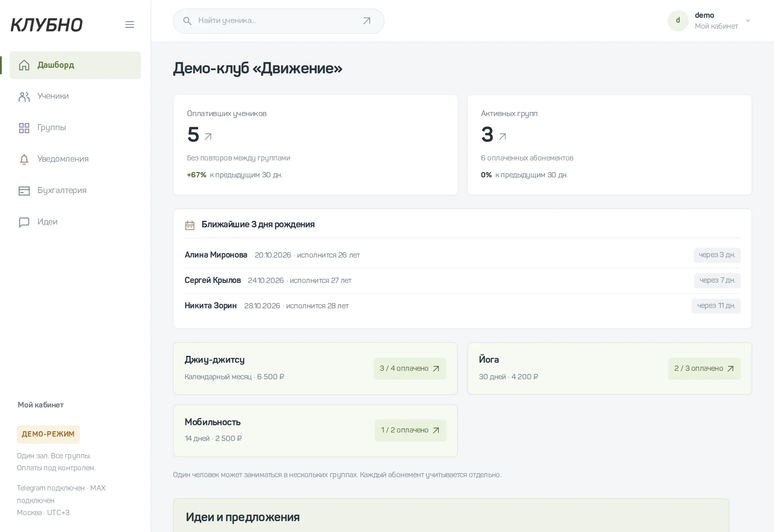
Task: Click the magnifier icon in the search bar
Action: [187, 21]
